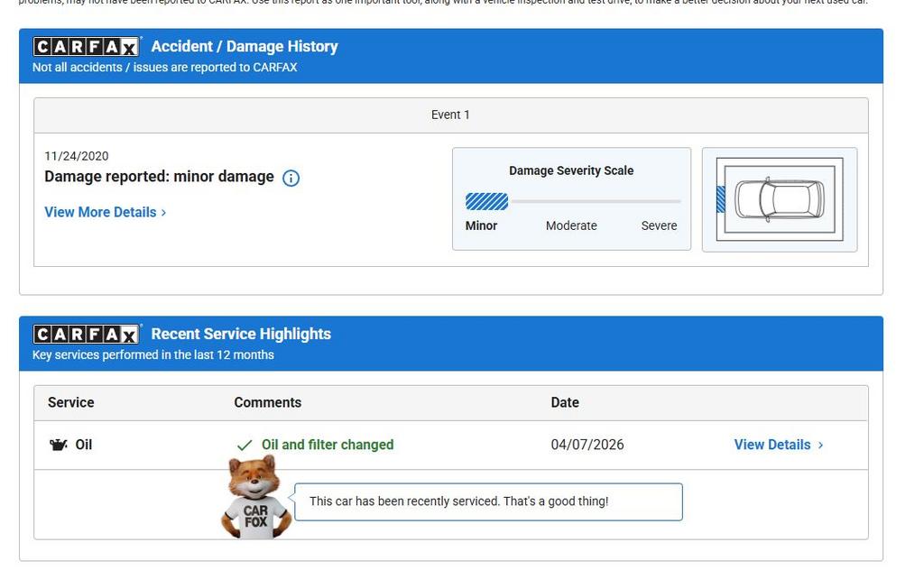
Task: Click the chevron after View More Details
Action: 164,213
